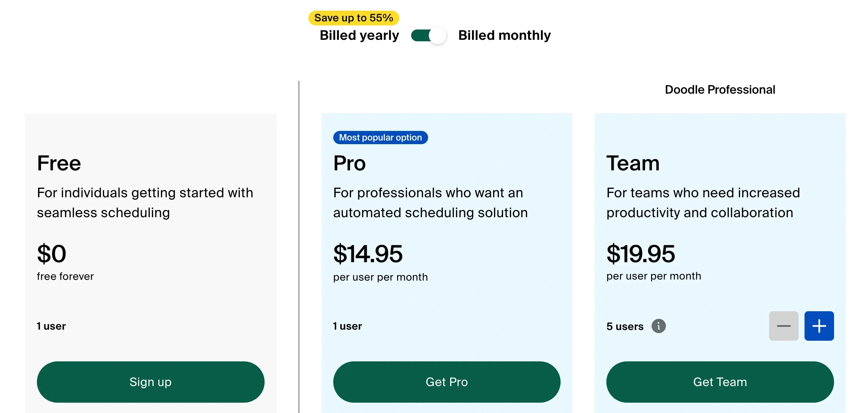The width and height of the screenshot is (868, 413).
Task: Toggle the billing frequency switch
Action: (428, 35)
